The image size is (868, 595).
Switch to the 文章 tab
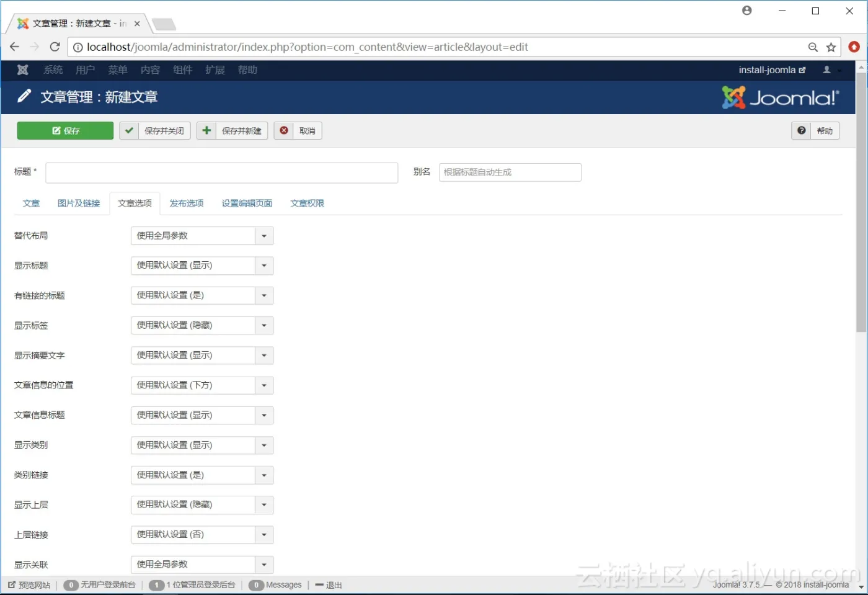click(x=31, y=204)
